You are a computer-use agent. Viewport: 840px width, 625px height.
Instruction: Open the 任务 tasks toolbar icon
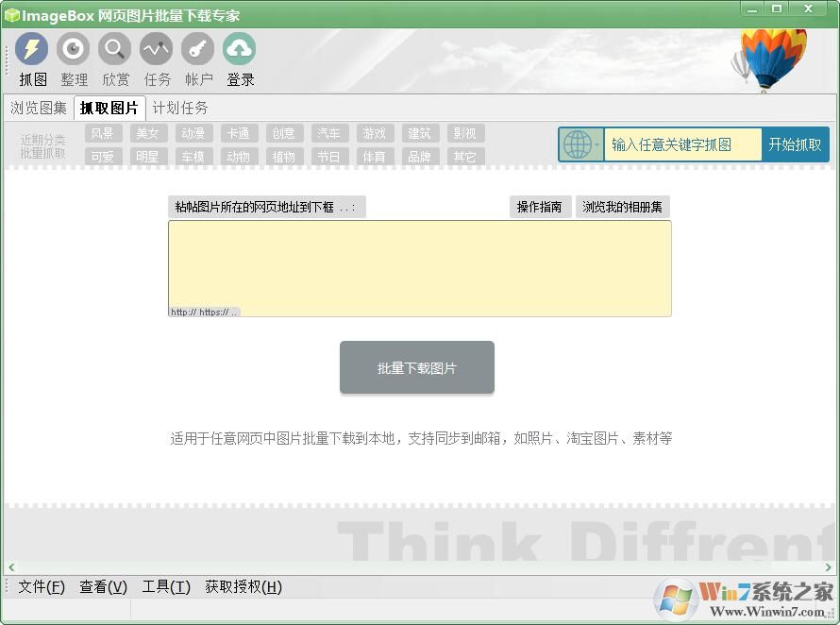[x=157, y=49]
